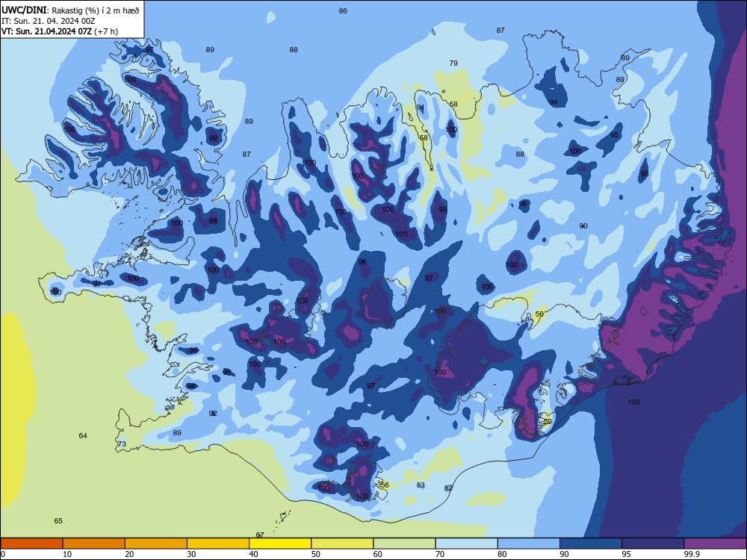Screen dimensions: 747x560
Task: Click the humidity value '67' near the map's bottom edge
Action: tap(260, 535)
